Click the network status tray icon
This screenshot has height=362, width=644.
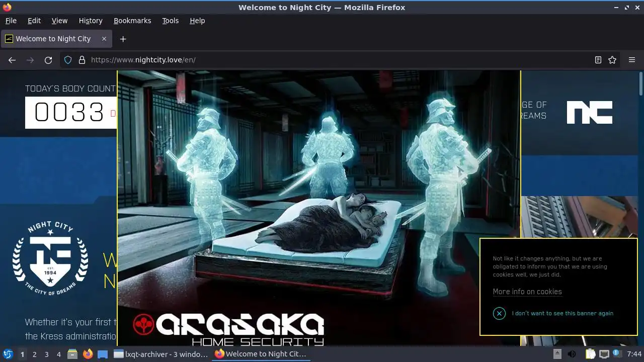[604, 354]
